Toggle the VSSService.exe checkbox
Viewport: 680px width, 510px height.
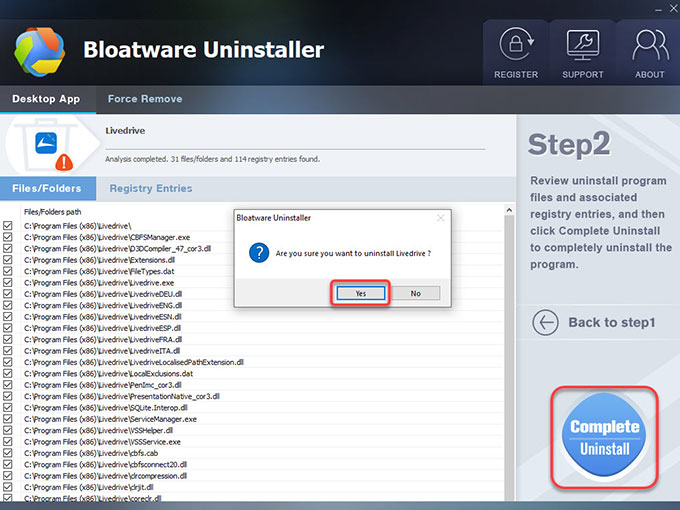(x=8, y=441)
